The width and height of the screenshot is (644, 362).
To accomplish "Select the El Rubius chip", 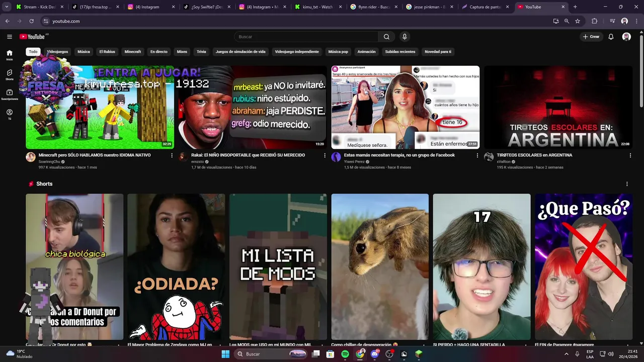I will click(x=107, y=52).
